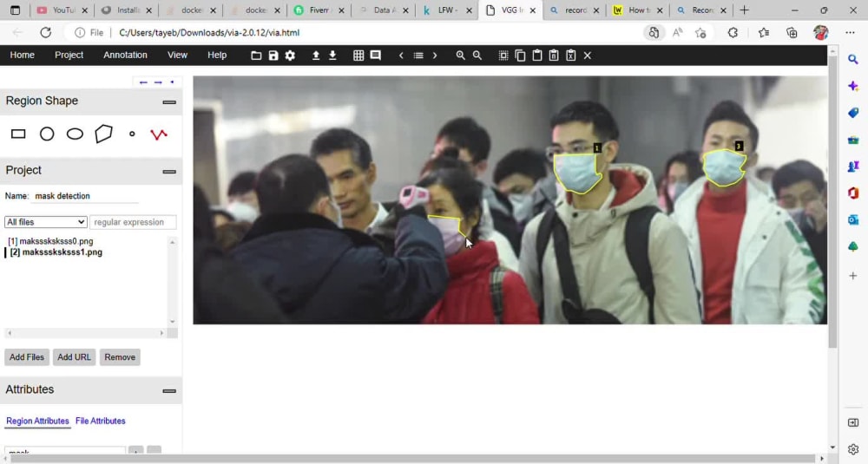Image resolution: width=868 pixels, height=464 pixels.
Task: Switch to Region Attributes tab
Action: pos(37,421)
